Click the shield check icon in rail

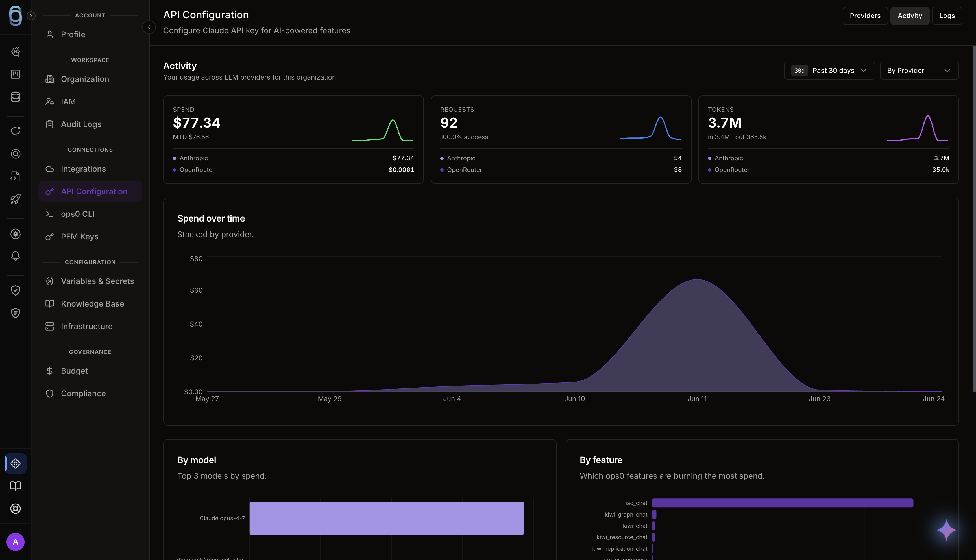[15, 290]
